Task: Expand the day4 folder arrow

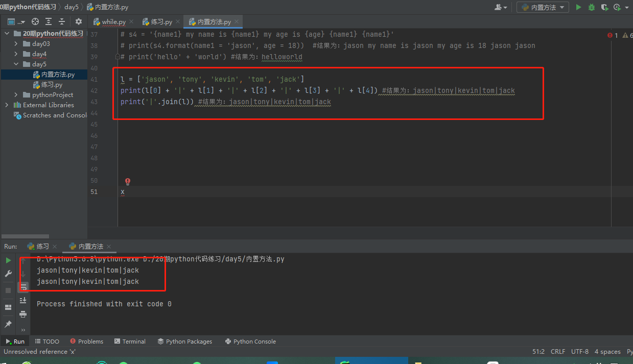Action: click(x=16, y=54)
